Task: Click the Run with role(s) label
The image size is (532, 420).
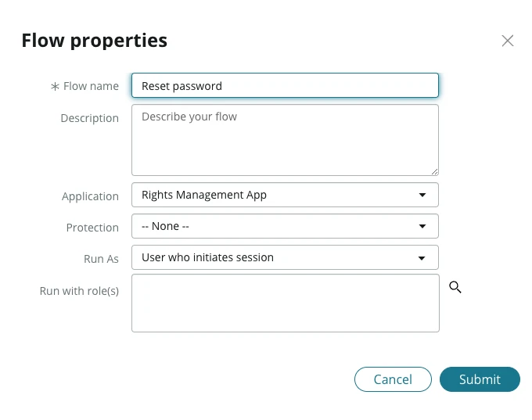Action: pos(79,290)
